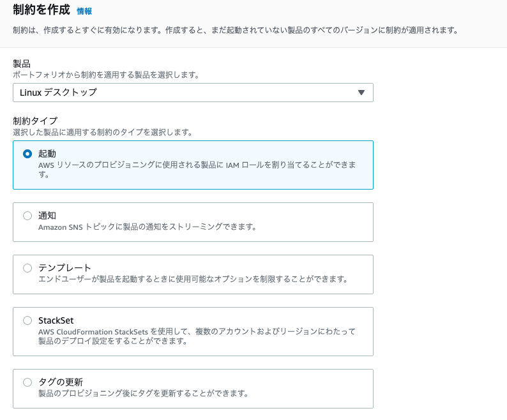Click the AWS CloudFormation StackSets description text
Screen dimensions: 507x420
197,336
